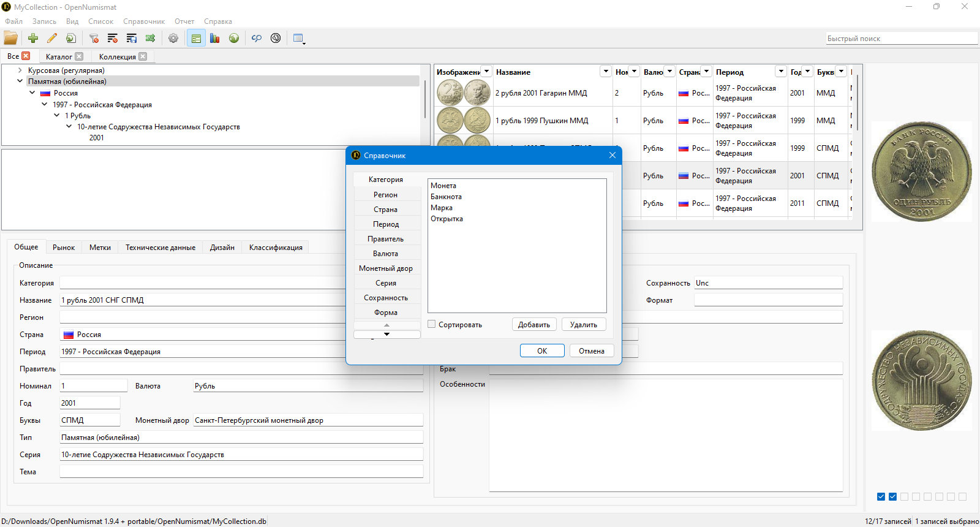Edit record using the pencil icon

52,38
